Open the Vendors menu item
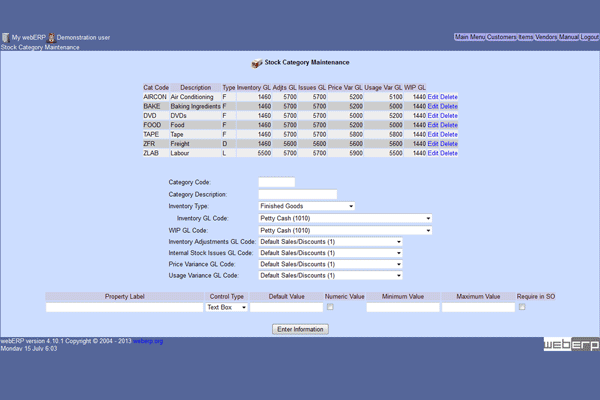Viewport: 600px width, 400px height. 546,37
